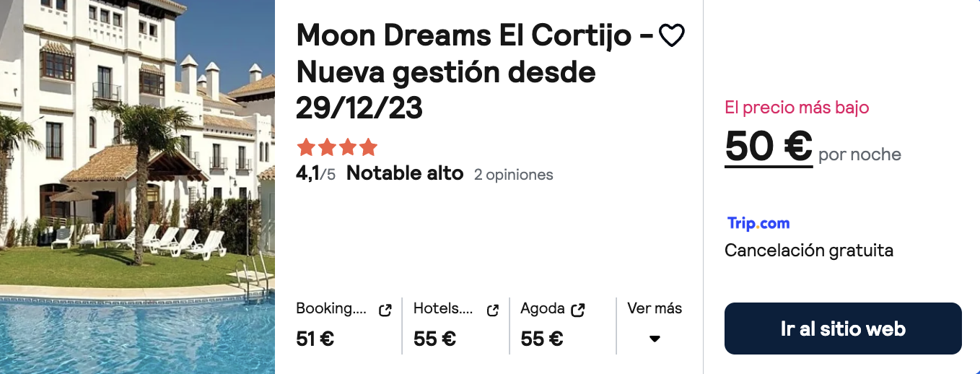Go to site via Ir al sitio web

point(843,329)
